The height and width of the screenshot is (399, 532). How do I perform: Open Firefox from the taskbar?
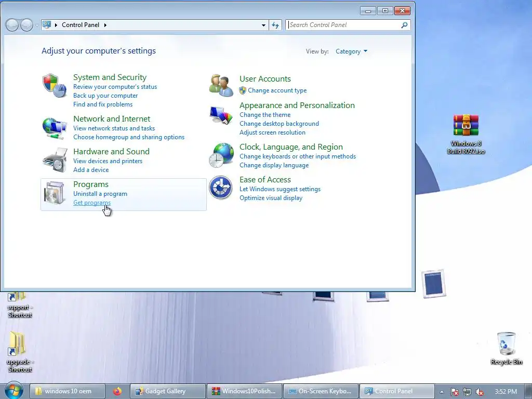[117, 391]
